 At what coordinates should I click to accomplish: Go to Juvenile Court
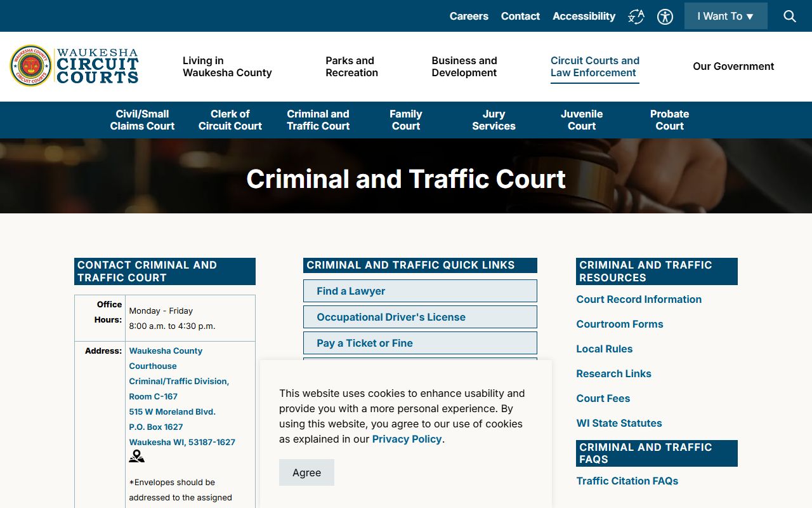point(582,120)
